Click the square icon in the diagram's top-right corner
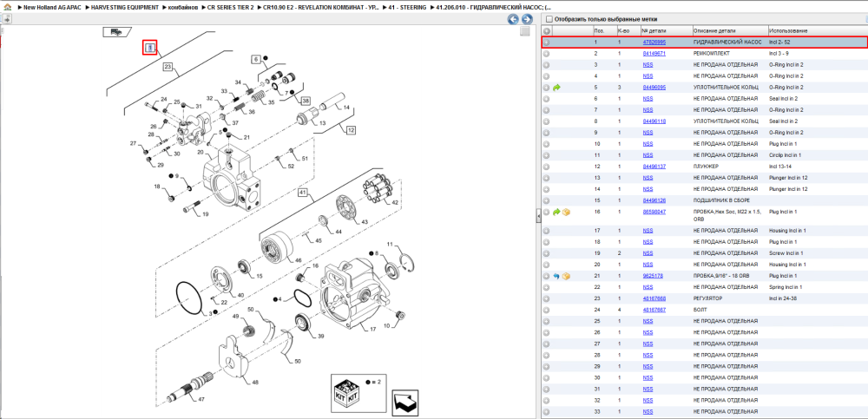 pos(525,31)
